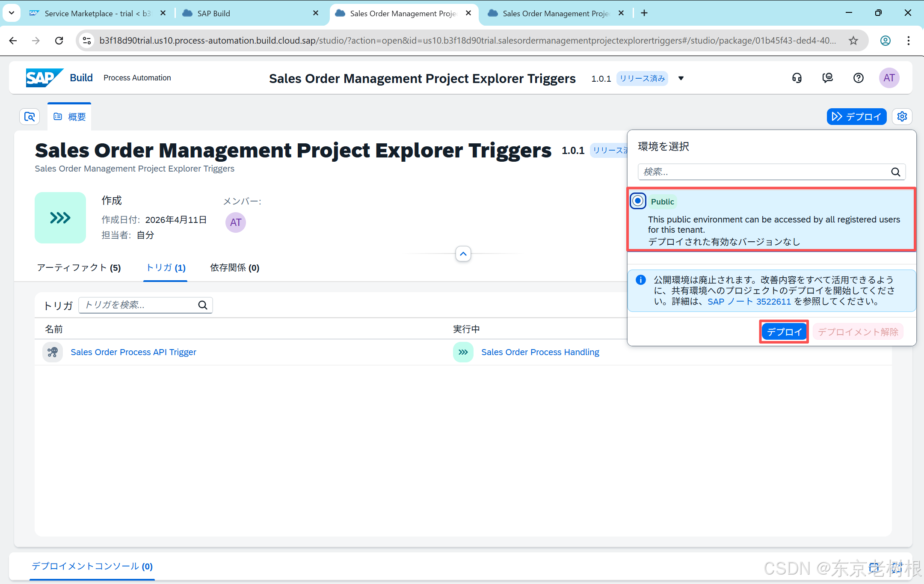Reload the browser page
This screenshot has width=924, height=584.
click(59, 41)
